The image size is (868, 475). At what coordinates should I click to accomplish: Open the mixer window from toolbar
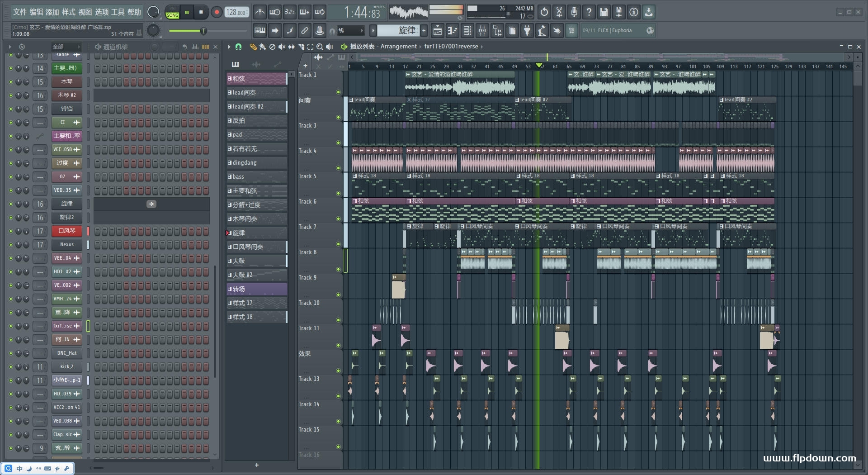pyautogui.click(x=482, y=31)
